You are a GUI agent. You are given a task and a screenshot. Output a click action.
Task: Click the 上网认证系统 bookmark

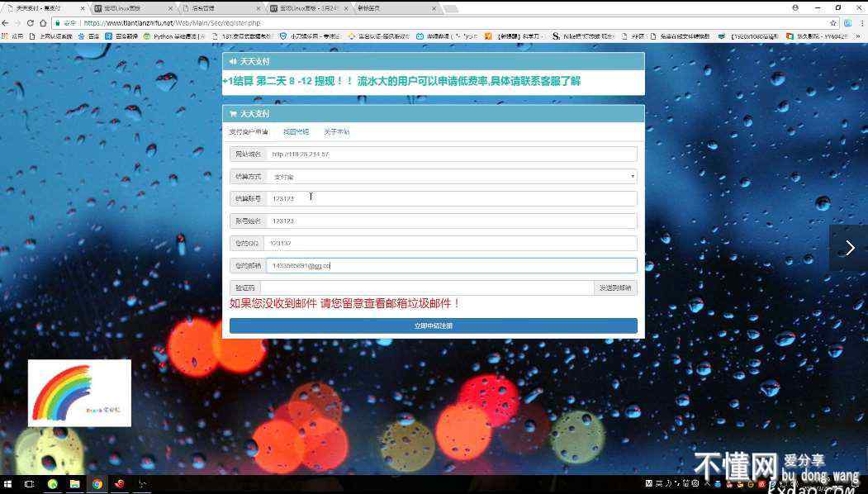point(51,36)
